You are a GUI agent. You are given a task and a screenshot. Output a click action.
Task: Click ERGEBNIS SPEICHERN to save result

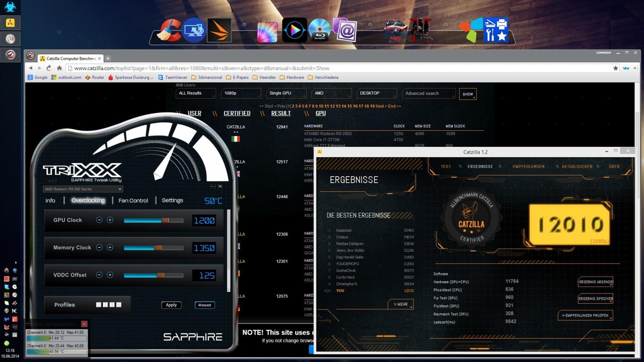(x=596, y=299)
